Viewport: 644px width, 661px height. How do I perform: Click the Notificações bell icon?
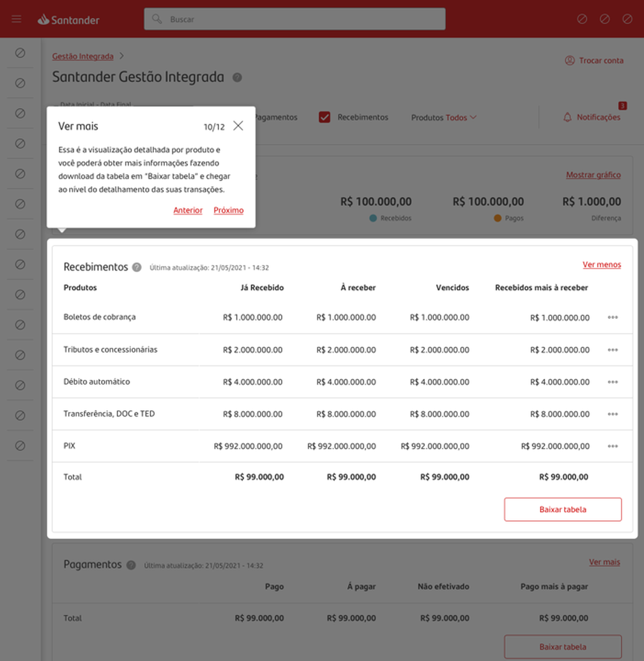click(567, 117)
